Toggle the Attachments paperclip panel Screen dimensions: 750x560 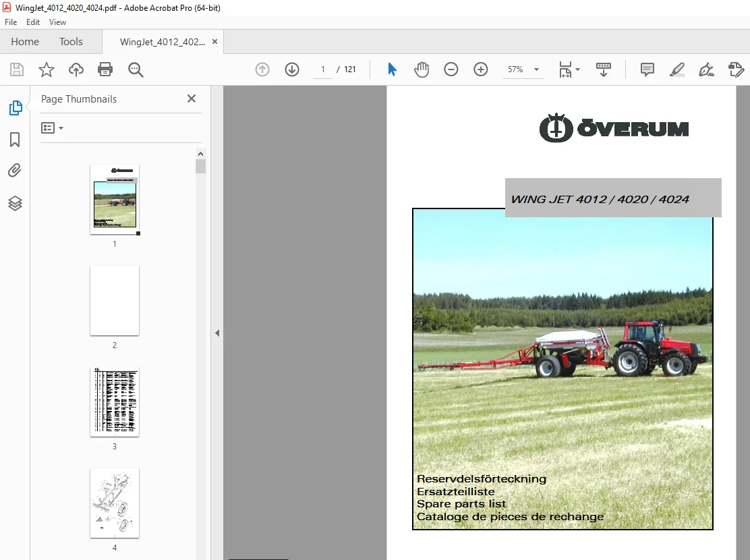pyautogui.click(x=15, y=171)
